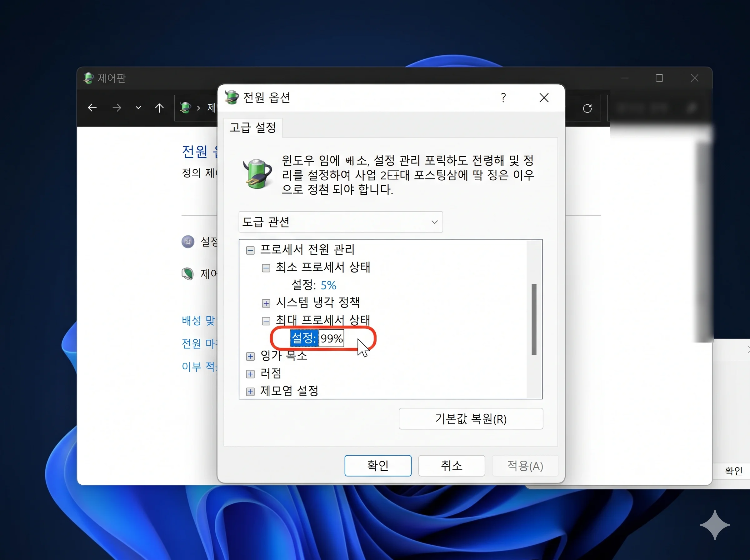Click the round power button icon beside 설정
Image resolution: width=750 pixels, height=560 pixels.
[x=188, y=241]
